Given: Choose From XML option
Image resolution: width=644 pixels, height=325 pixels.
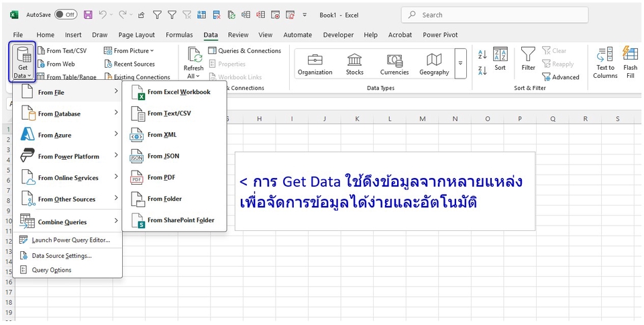Looking at the screenshot, I should [174, 135].
